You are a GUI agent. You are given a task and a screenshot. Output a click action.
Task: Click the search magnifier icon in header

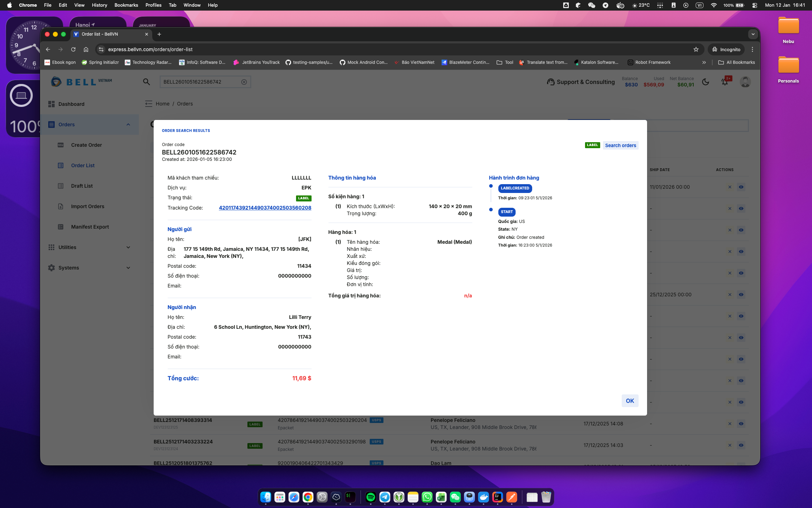coord(146,82)
